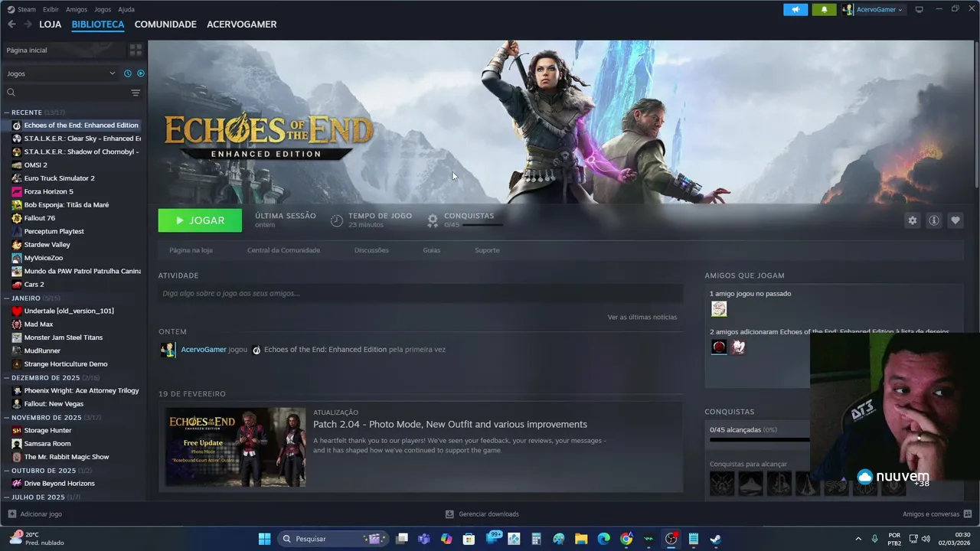Open friend avatar who played previously
980x551 pixels.
tap(719, 309)
